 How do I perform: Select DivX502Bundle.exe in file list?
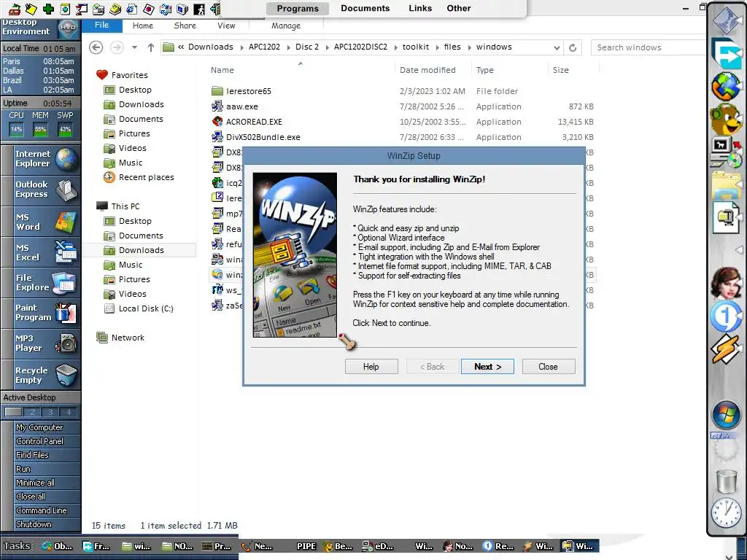(403, 136)
